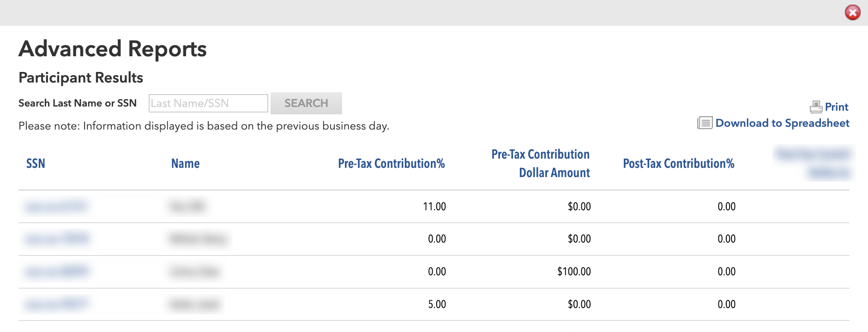Open the Download to Spreadsheet link
Viewport: 868px width, 332px height.
782,123
